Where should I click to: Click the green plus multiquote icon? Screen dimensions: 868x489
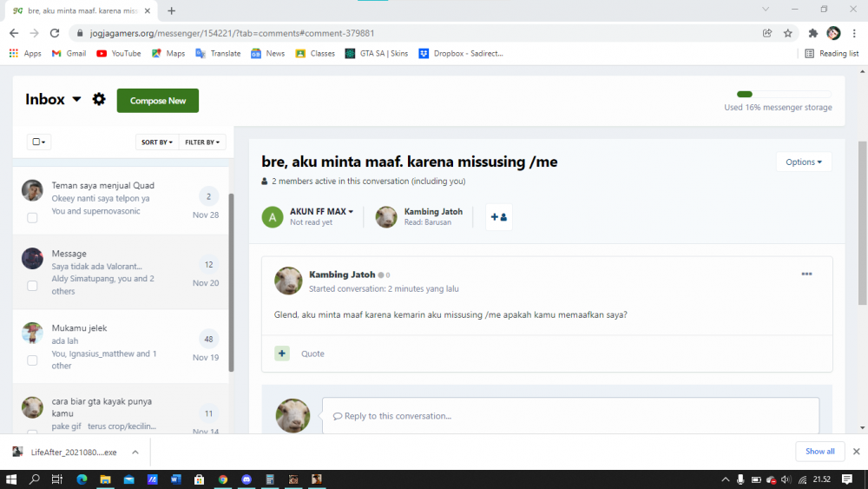point(282,354)
